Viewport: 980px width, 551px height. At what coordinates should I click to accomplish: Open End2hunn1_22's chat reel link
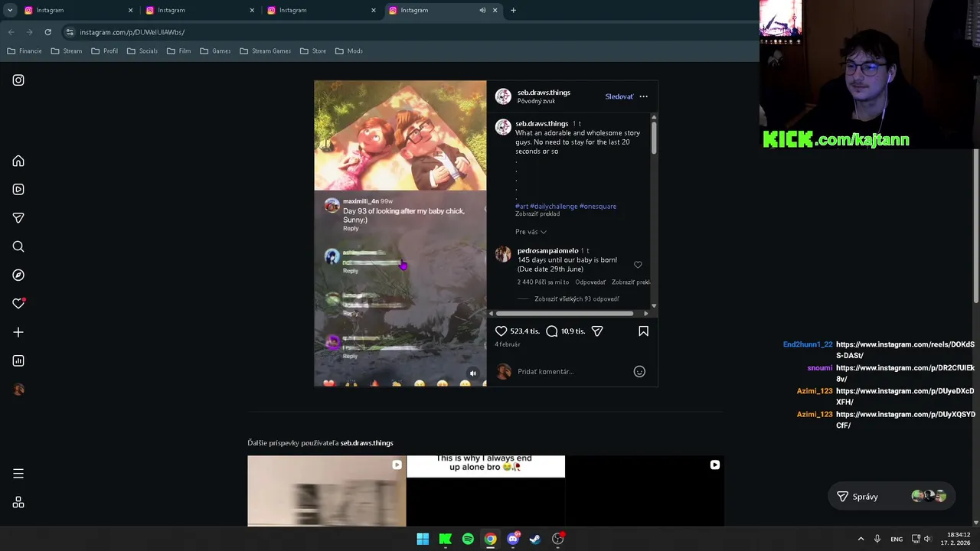coord(905,350)
